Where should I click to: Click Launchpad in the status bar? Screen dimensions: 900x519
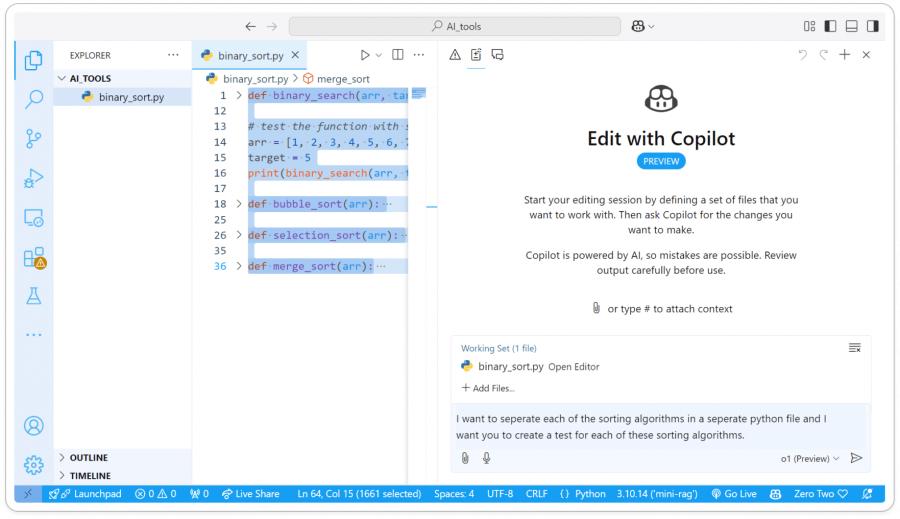tap(85, 494)
